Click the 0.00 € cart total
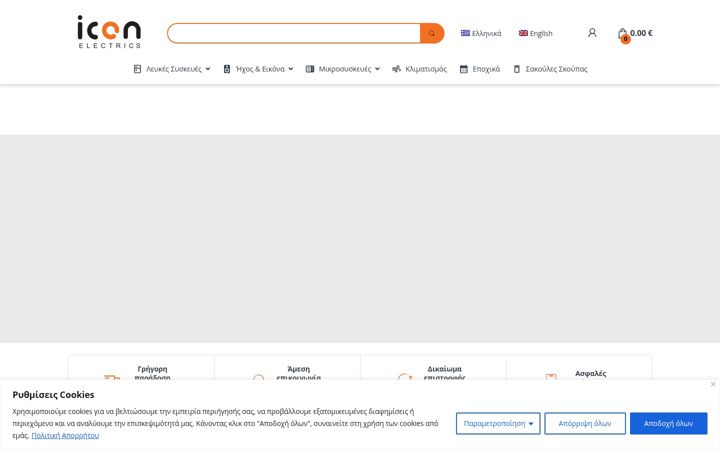Image resolution: width=720 pixels, height=450 pixels. pyautogui.click(x=641, y=33)
